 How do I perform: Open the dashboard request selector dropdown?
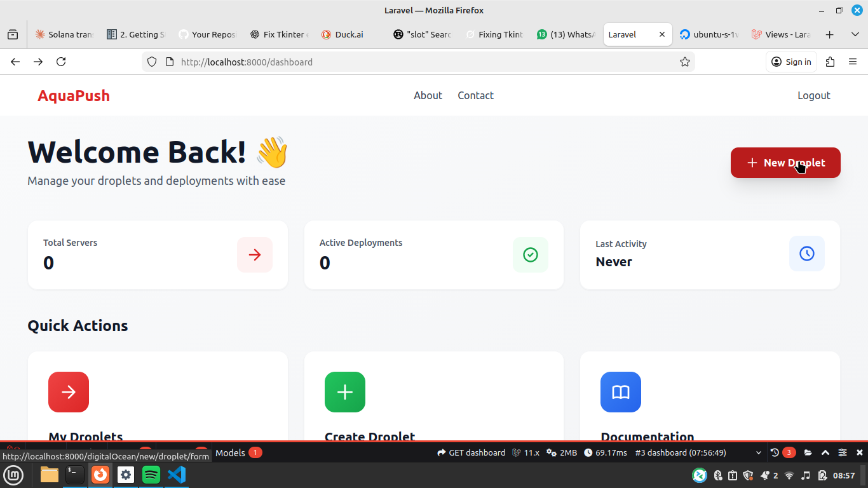tap(758, 452)
